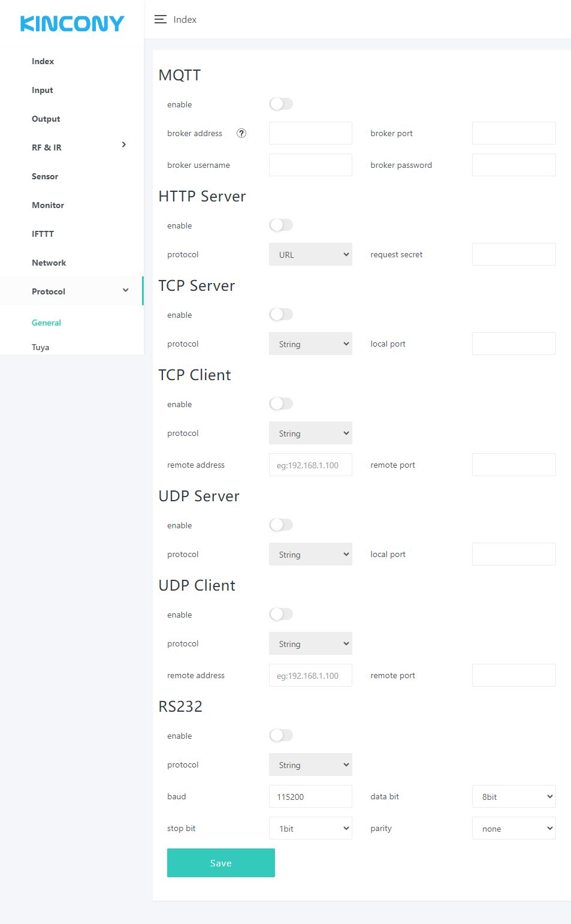Click the TCP Client remote address field
Image resolution: width=571 pixels, height=924 pixels.
(x=310, y=465)
